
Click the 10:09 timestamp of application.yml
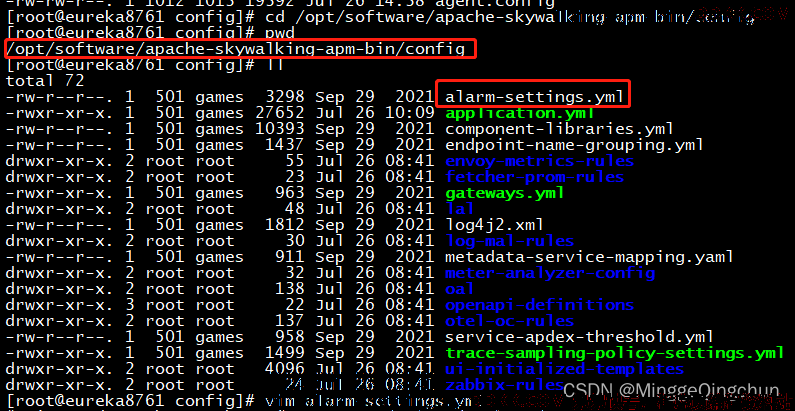pyautogui.click(x=409, y=113)
